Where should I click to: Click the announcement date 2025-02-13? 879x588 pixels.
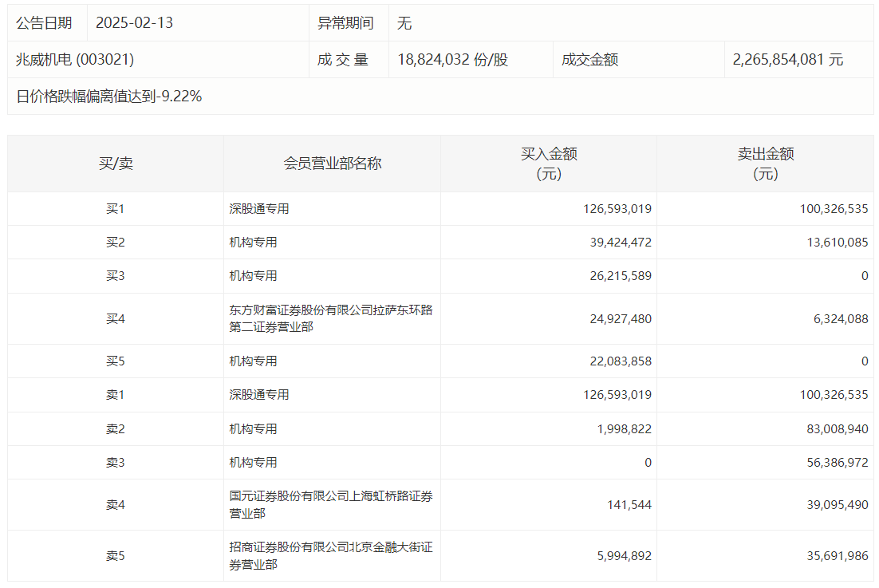click(x=135, y=23)
